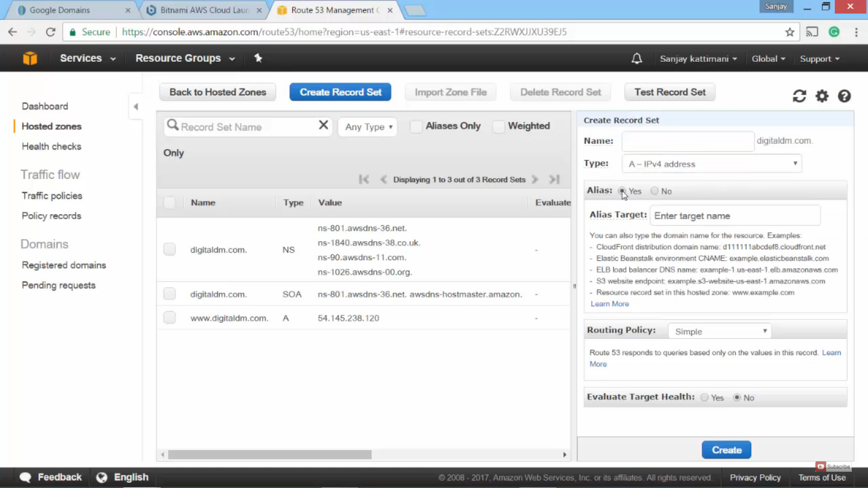This screenshot has height=488, width=868.
Task: Choose Alias No radio button
Action: [654, 191]
